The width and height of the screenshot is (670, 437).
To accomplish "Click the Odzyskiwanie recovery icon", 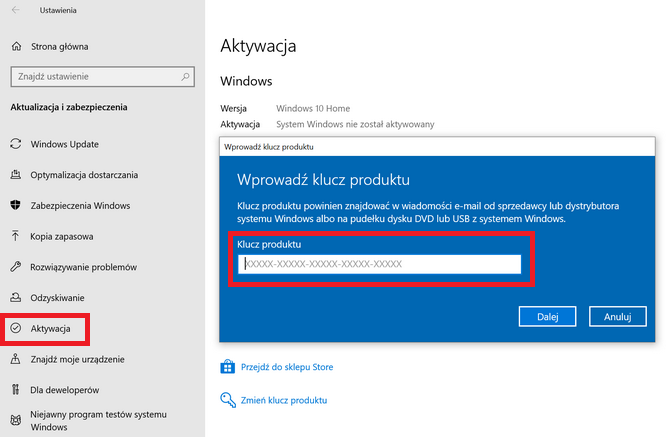I will [15, 298].
